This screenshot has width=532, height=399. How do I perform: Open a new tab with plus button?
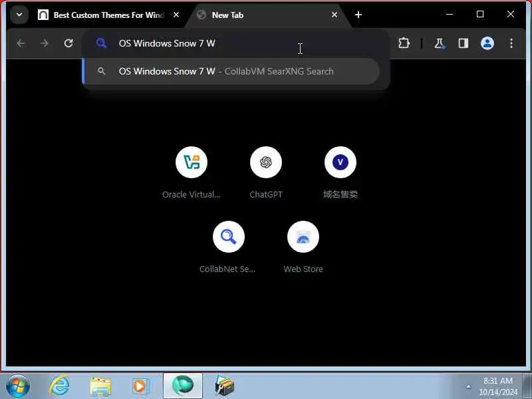(358, 15)
